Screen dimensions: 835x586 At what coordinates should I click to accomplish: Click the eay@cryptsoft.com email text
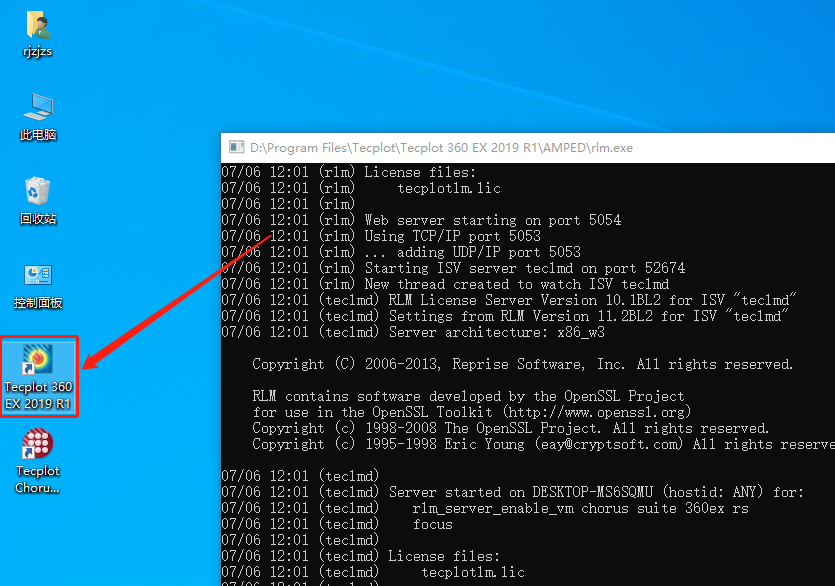coord(609,444)
